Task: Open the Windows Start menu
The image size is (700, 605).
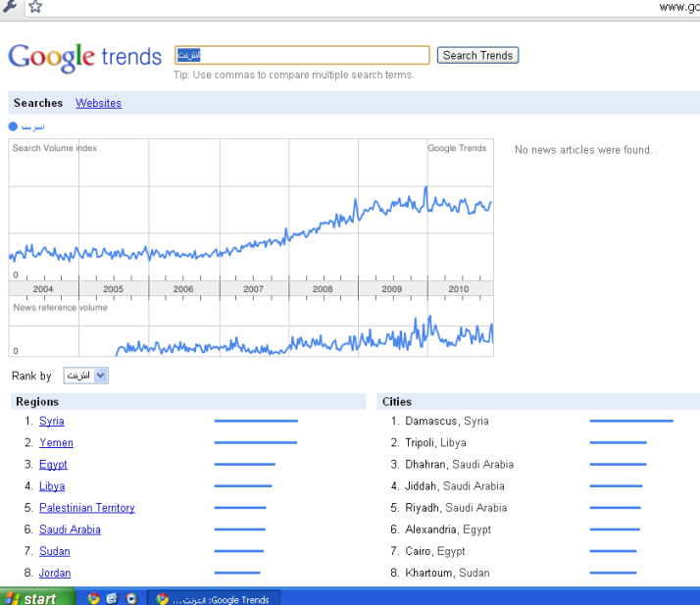Action: 35,598
